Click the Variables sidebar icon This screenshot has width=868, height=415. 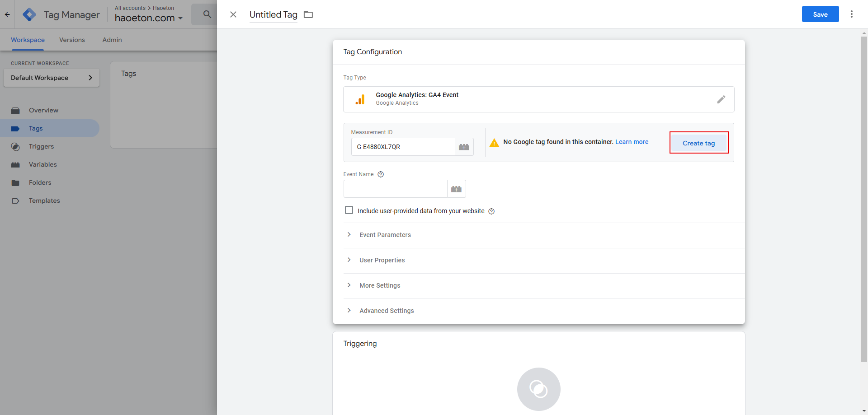15,165
